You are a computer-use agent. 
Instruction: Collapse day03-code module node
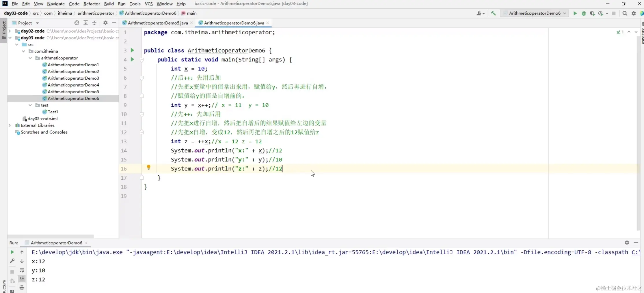click(10, 38)
